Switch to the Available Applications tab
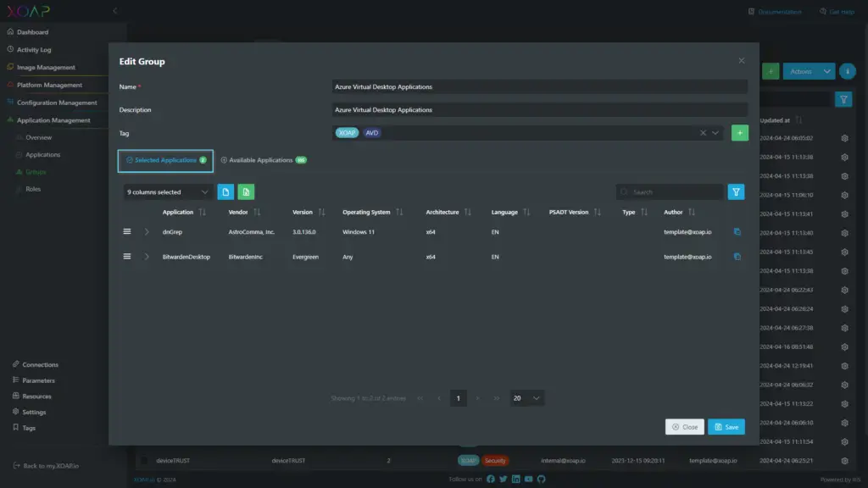Image resolution: width=868 pixels, height=488 pixels. pyautogui.click(x=264, y=160)
